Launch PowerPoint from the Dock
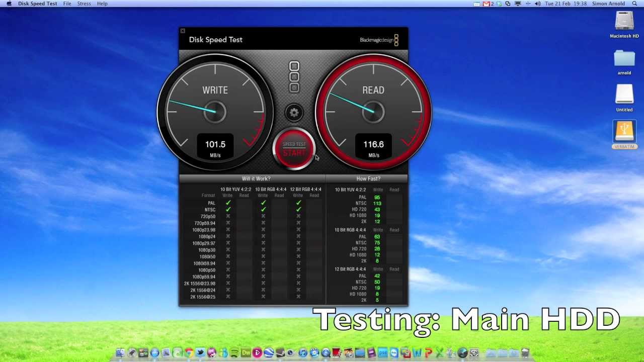Image resolution: width=644 pixels, height=362 pixels. [x=428, y=353]
